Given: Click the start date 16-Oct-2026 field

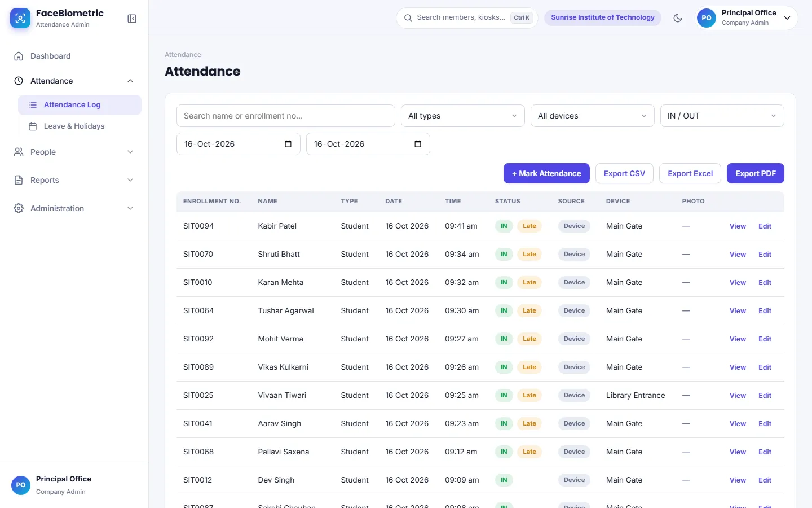Looking at the screenshot, I should pyautogui.click(x=239, y=144).
